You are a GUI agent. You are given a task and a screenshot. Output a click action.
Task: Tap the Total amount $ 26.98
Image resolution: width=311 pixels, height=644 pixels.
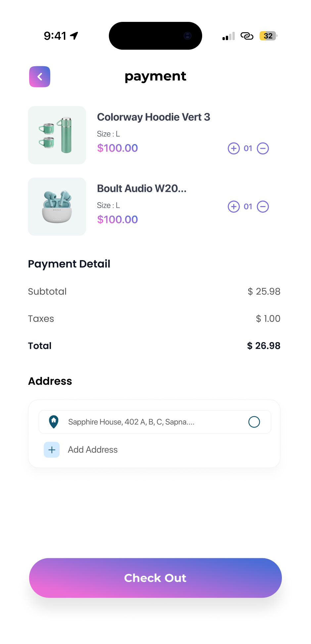(264, 346)
